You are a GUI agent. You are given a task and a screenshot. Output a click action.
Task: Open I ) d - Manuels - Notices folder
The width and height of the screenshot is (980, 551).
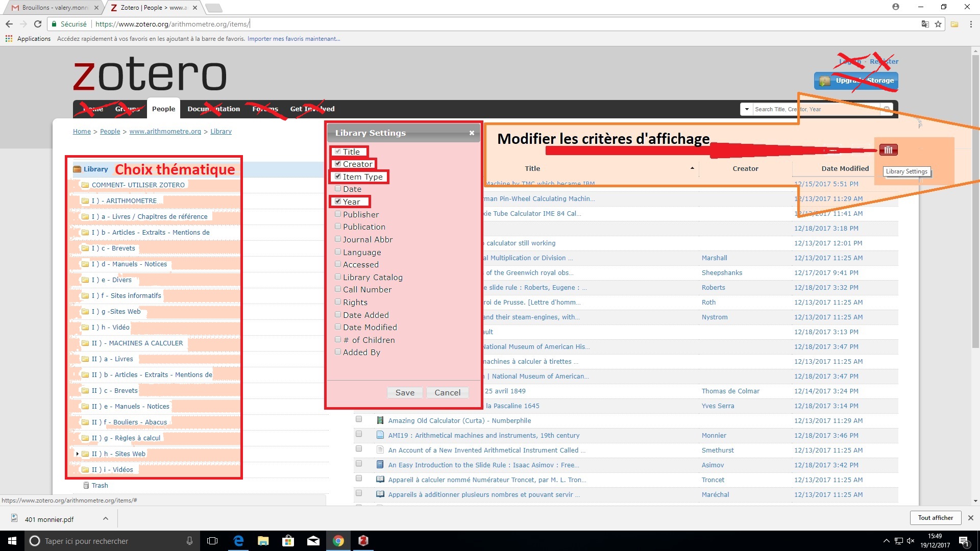pyautogui.click(x=129, y=264)
